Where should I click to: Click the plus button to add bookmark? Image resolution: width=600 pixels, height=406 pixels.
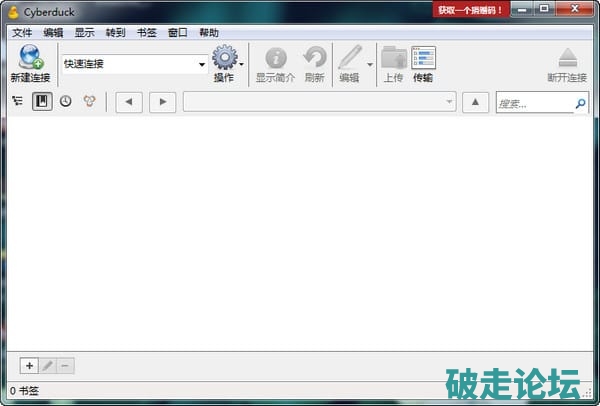29,366
